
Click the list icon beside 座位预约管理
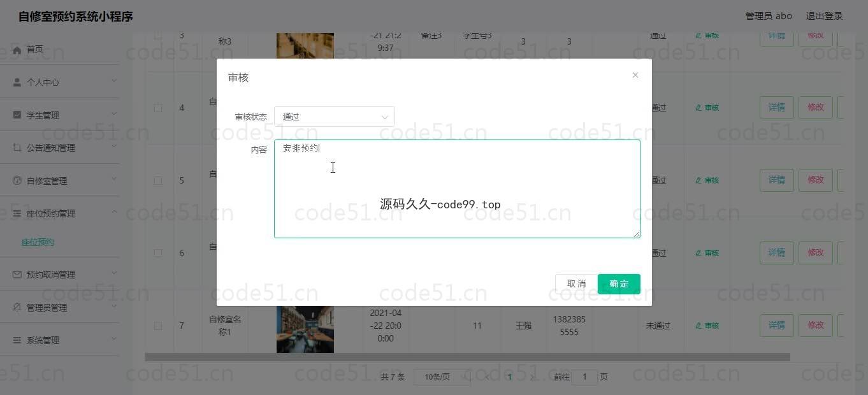17,213
